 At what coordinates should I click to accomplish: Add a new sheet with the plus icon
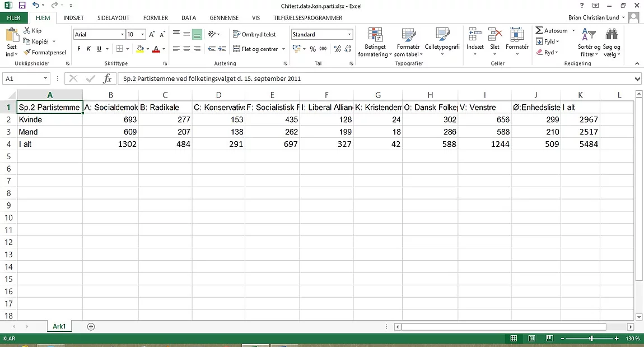coord(91,326)
